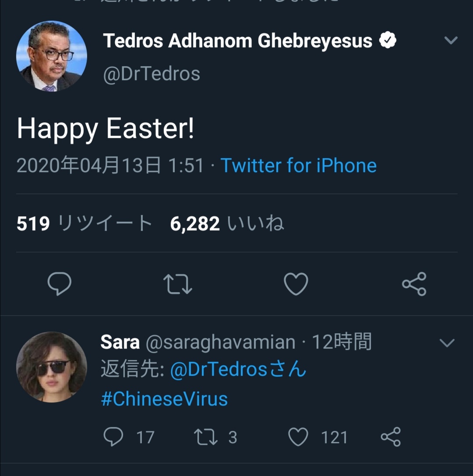
Task: Open the #ChineseVirus hashtag
Action: 164,399
